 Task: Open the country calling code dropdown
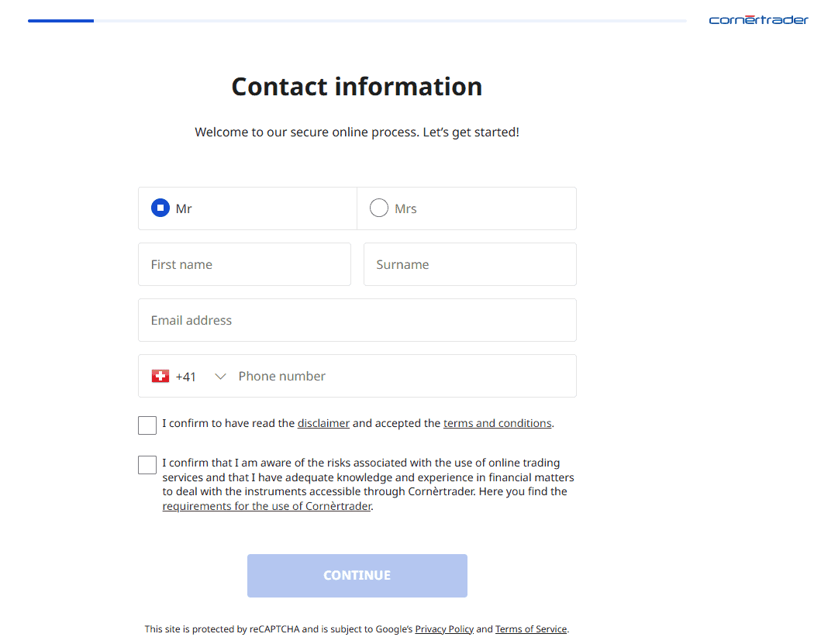(x=220, y=376)
